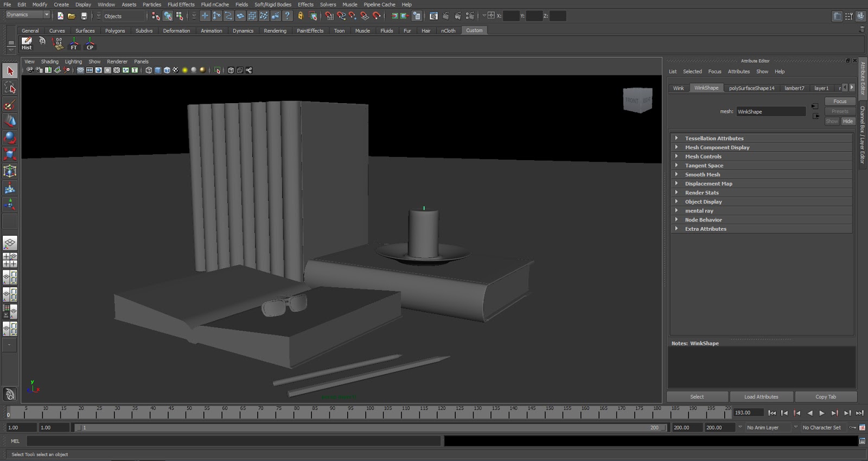The width and height of the screenshot is (868, 461).
Task: Expand the Tessellation Attributes section
Action: point(762,138)
